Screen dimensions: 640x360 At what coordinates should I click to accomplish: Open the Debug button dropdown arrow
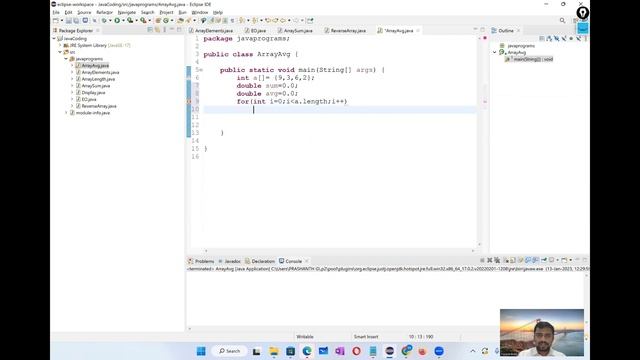click(x=110, y=20)
